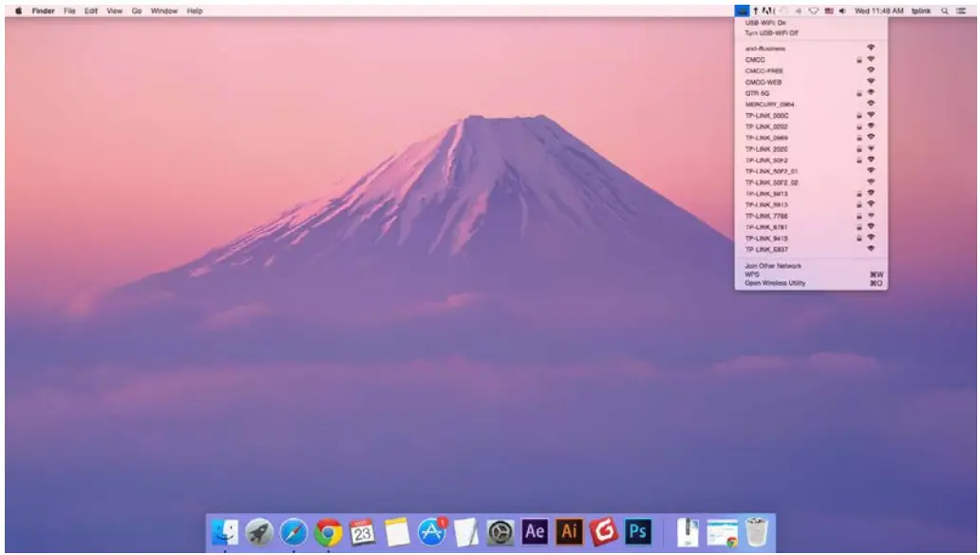
Task: Click Open Wireless Utility entry
Action: (x=776, y=283)
